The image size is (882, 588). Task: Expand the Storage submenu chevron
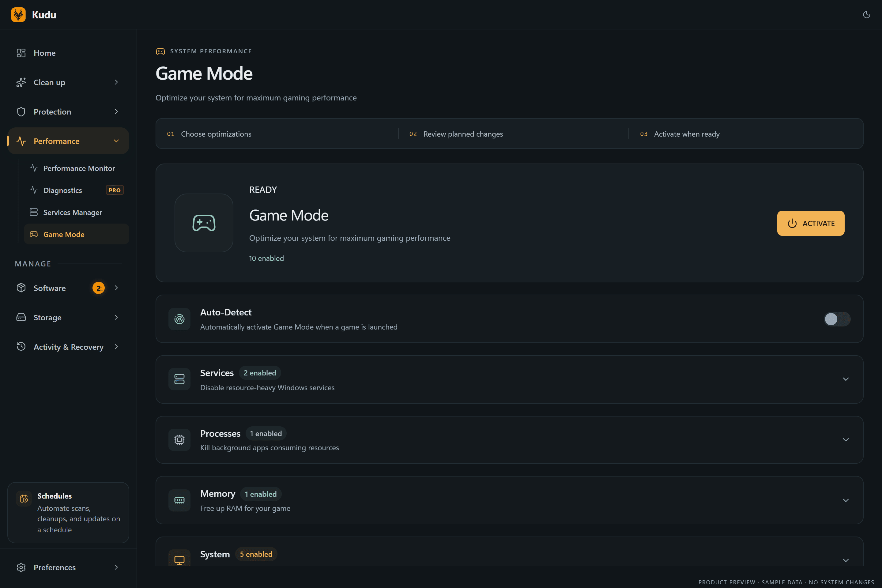pos(116,317)
